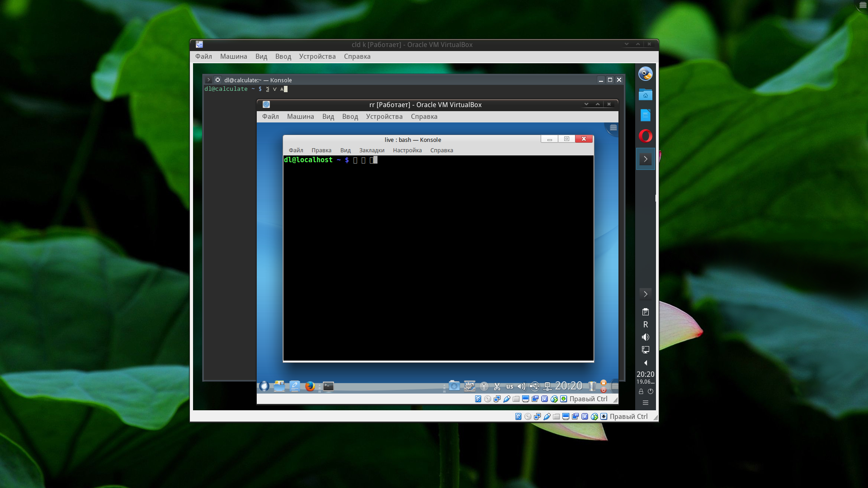The width and height of the screenshot is (868, 488).
Task: Open the home folder icon in side panel
Action: pyautogui.click(x=645, y=95)
